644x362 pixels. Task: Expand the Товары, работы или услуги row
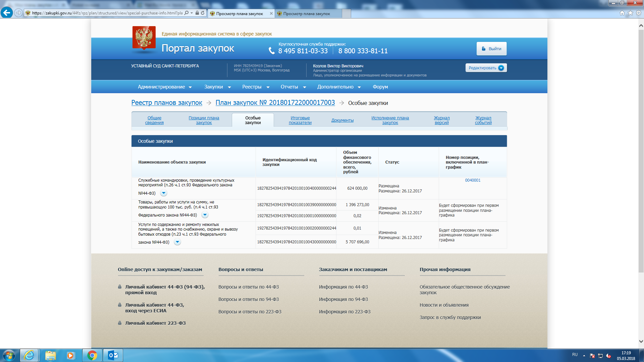coord(205,215)
